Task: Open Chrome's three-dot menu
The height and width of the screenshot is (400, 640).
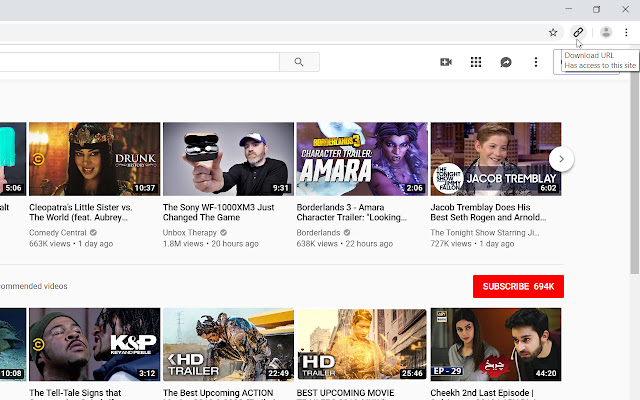Action: [x=627, y=32]
